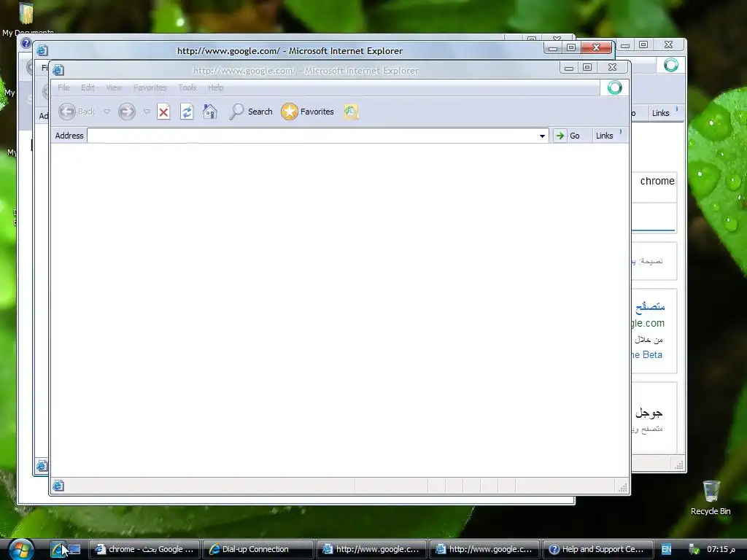
Task: Click Show Desktop quick launch icon
Action: coord(75,550)
